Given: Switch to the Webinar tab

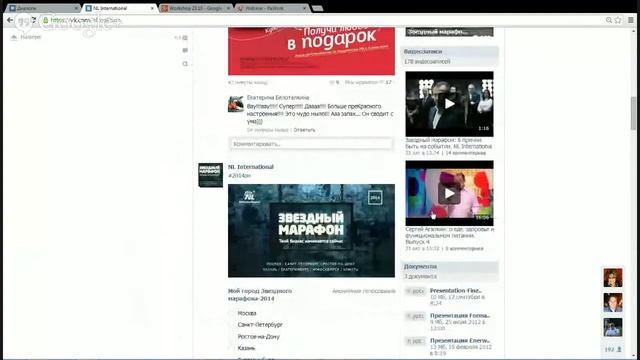Looking at the screenshot, I should point(272,8).
